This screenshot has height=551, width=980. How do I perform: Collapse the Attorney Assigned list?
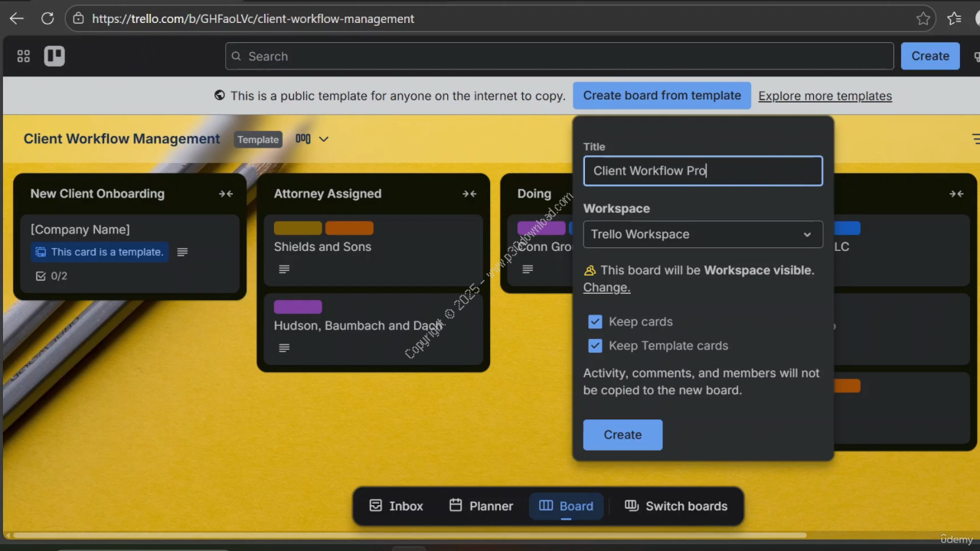(469, 194)
